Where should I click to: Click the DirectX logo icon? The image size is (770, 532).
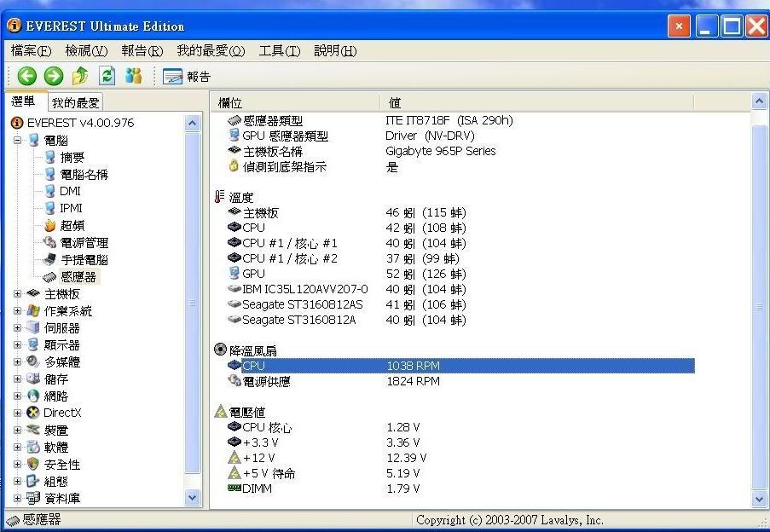tap(33, 413)
